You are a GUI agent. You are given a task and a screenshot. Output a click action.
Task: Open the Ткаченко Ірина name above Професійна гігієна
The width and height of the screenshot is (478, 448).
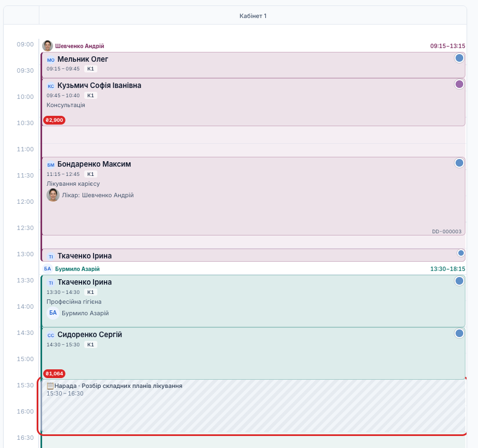(84, 282)
